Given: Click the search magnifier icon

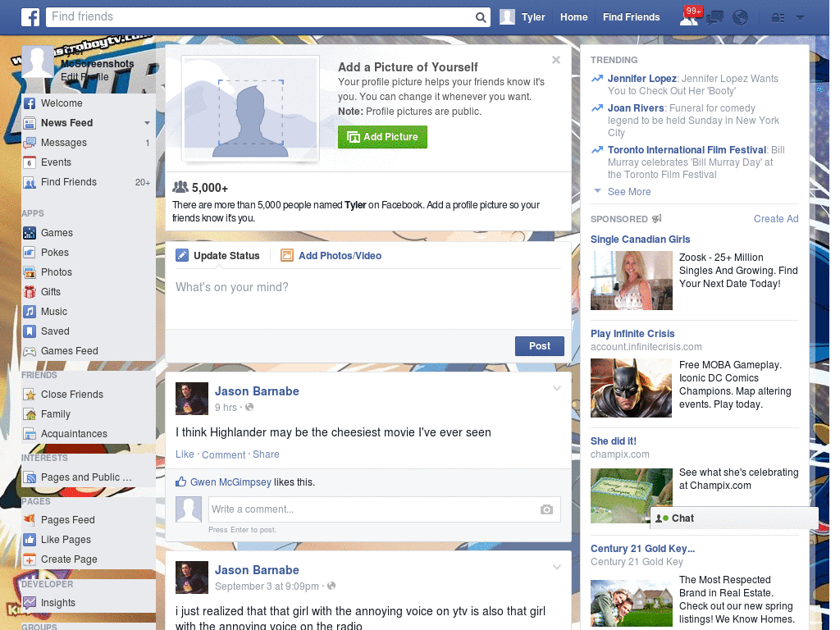Looking at the screenshot, I should tap(481, 17).
